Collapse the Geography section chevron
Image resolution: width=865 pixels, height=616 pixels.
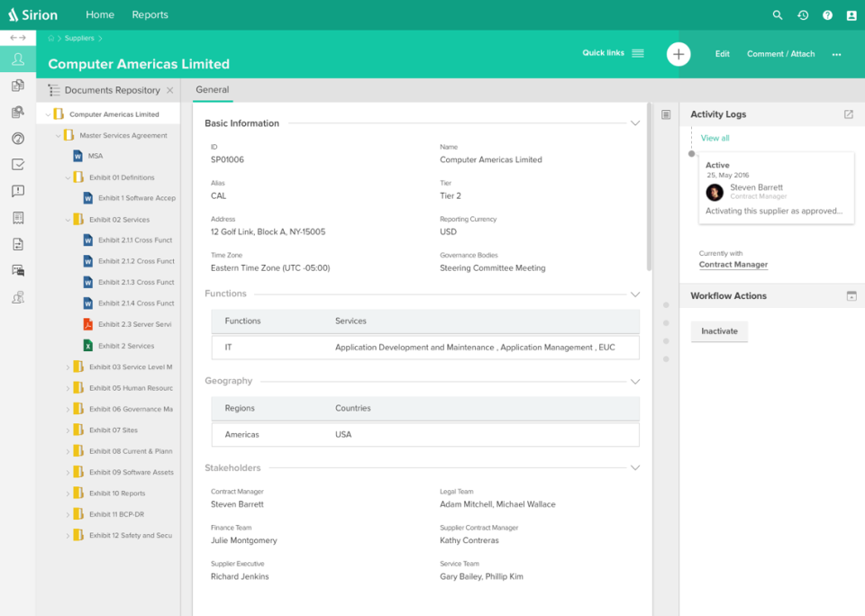(635, 381)
